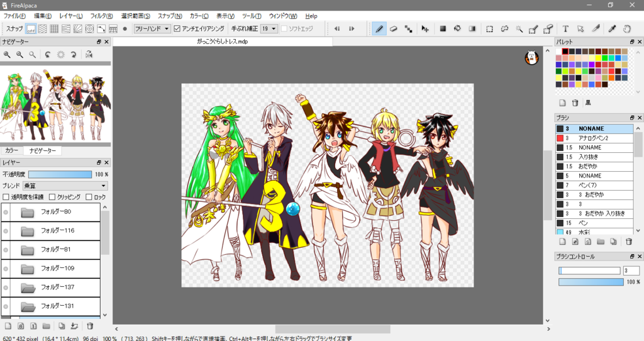Enable circle (concentric) snap icon
Image resolution: width=644 pixels, height=341 pixels.
(89, 29)
